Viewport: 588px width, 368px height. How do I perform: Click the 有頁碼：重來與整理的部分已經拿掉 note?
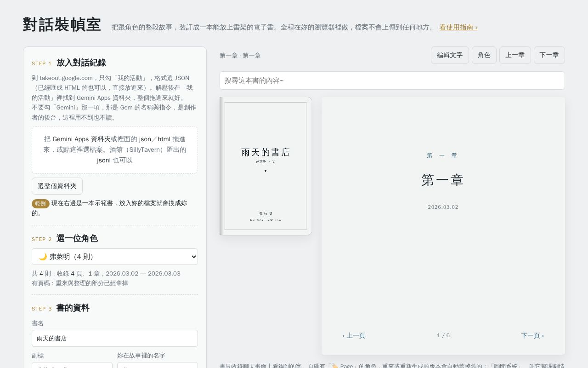80,283
